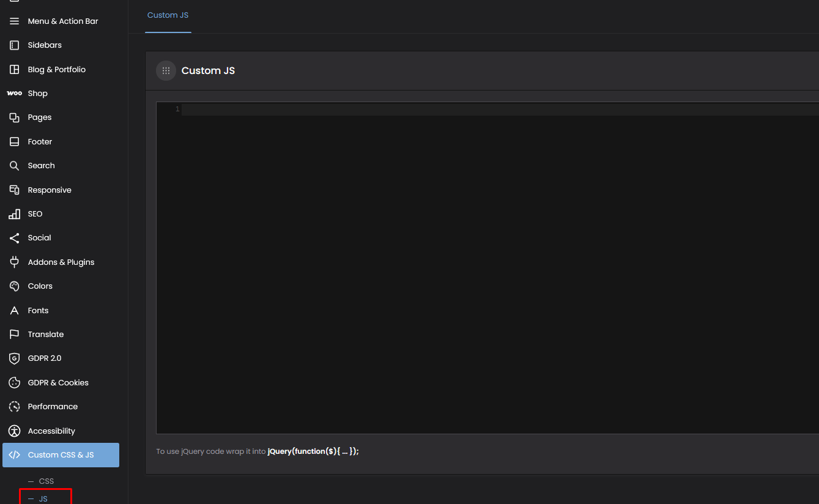The height and width of the screenshot is (504, 819).
Task: Open the Footer settings section
Action: coord(40,142)
